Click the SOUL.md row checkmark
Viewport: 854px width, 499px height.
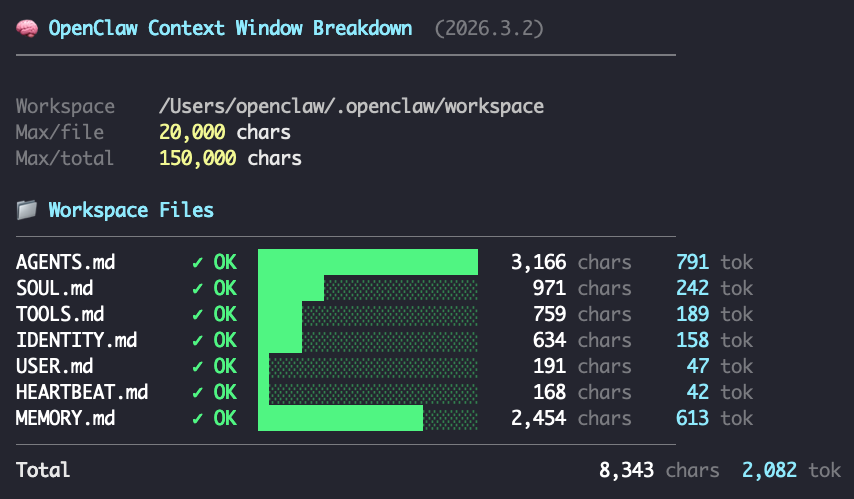(197, 289)
